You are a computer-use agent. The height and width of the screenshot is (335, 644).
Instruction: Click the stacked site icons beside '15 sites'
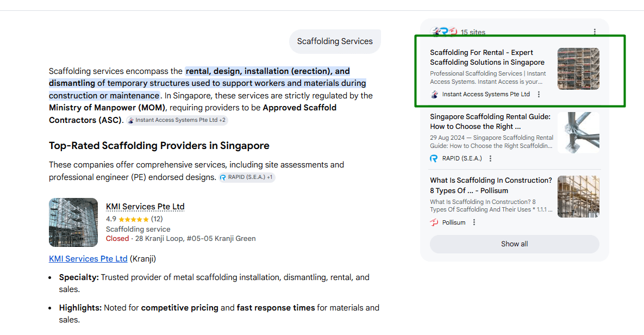(444, 32)
